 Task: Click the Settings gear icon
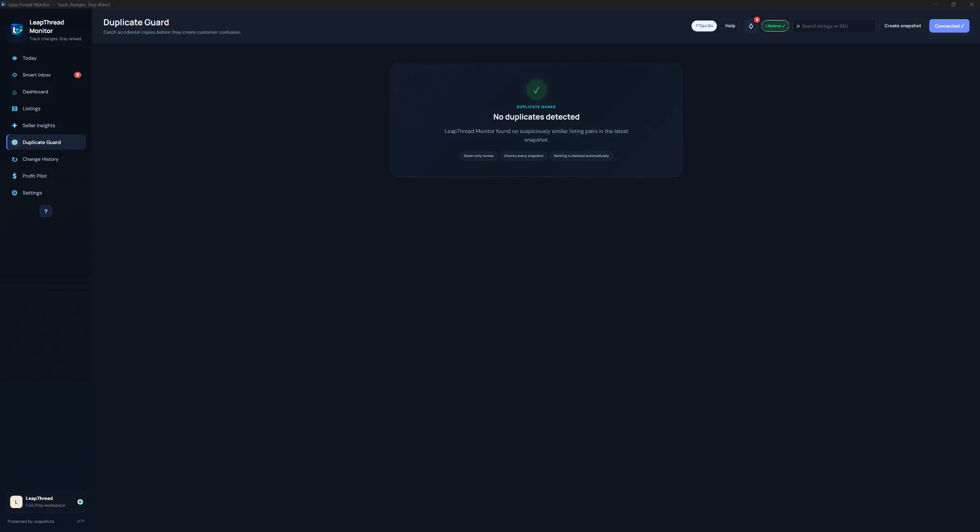14,193
